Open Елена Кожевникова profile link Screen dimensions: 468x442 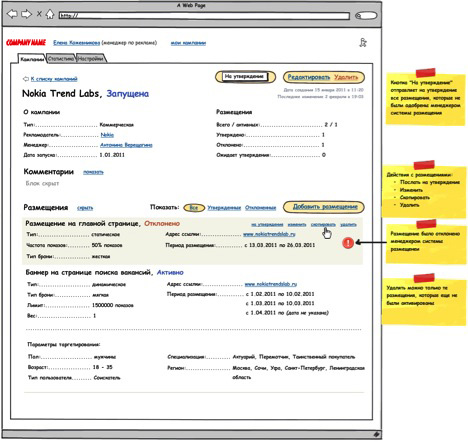pyautogui.click(x=76, y=43)
